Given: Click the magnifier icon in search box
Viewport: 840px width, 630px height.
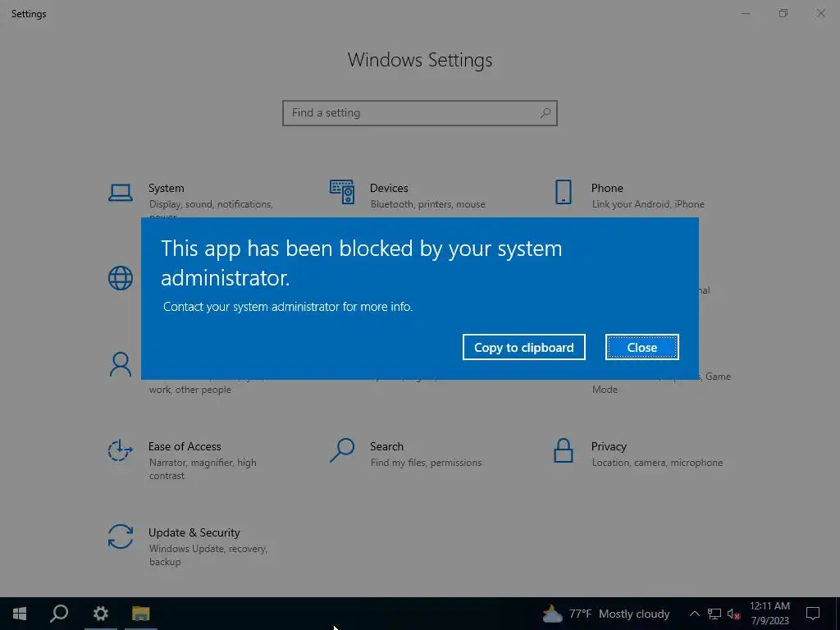Looking at the screenshot, I should [545, 113].
